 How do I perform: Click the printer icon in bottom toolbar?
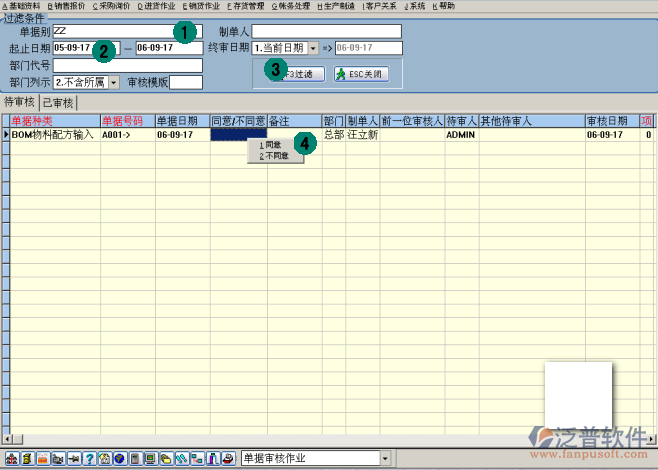click(x=228, y=459)
